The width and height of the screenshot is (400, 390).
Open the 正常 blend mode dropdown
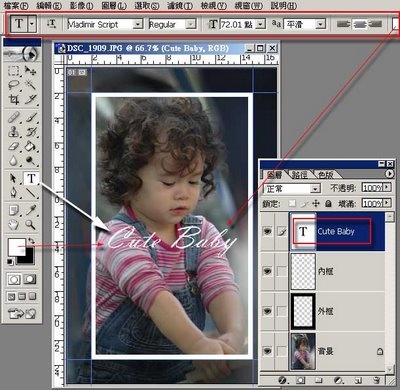[316, 189]
